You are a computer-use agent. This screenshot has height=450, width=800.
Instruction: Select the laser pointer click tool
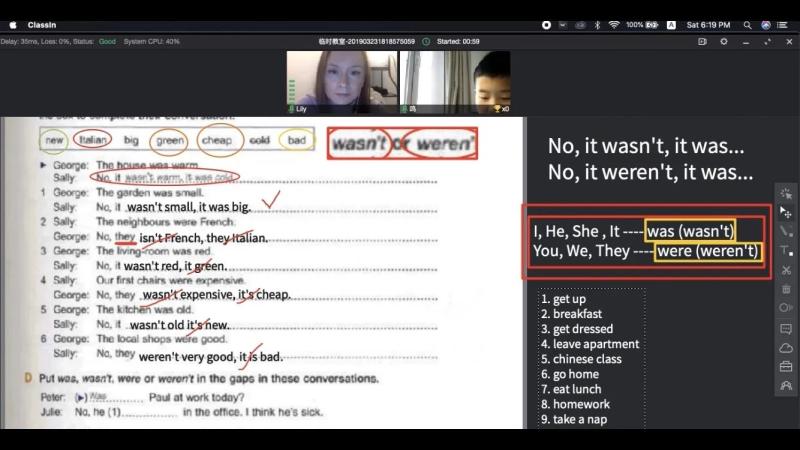click(x=786, y=193)
